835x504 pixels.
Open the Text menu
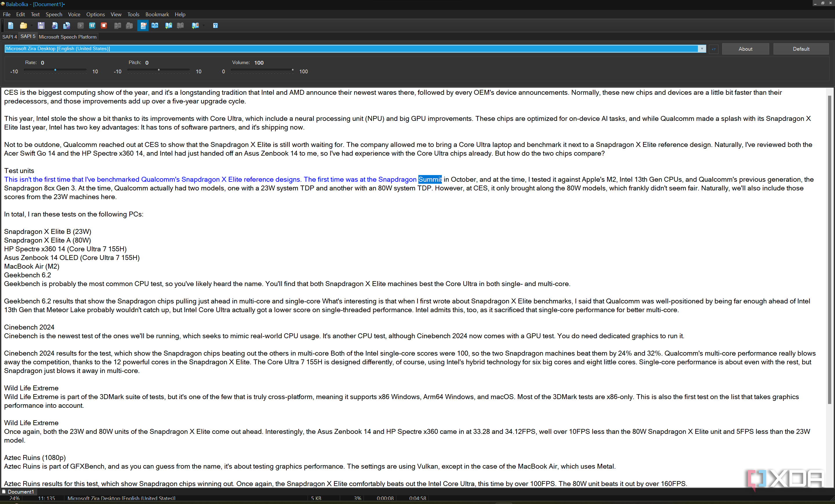[x=35, y=14]
